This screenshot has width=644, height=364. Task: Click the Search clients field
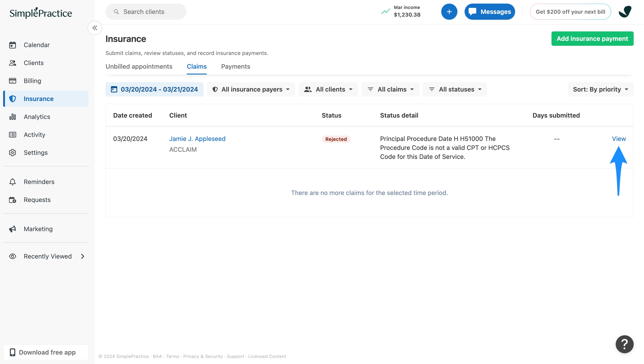146,12
